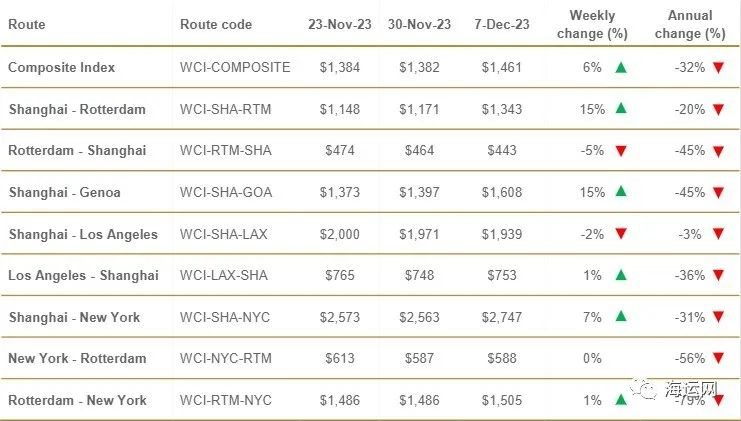Click the 7-Dec-23 column header
The width and height of the screenshot is (741, 421).
click(504, 24)
